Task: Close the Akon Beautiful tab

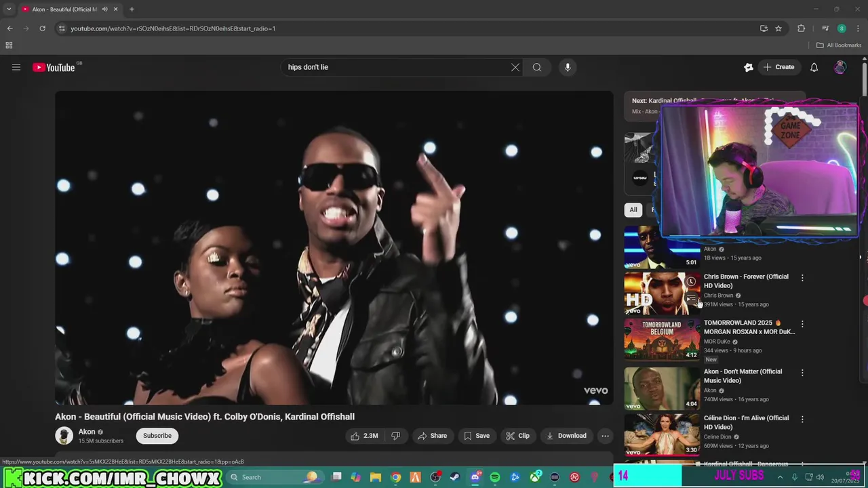Action: [115, 9]
